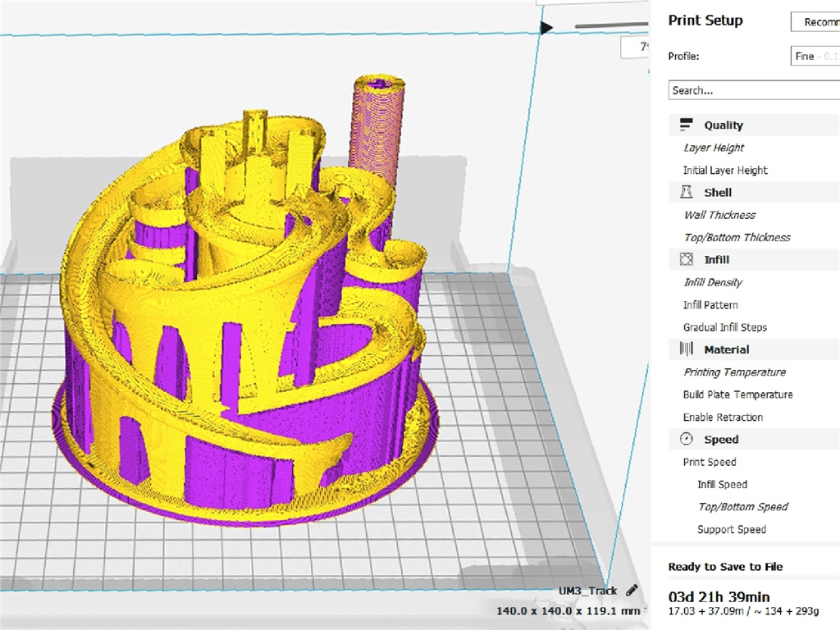This screenshot has width=840, height=630.
Task: Click the layer number input box
Action: [x=633, y=48]
